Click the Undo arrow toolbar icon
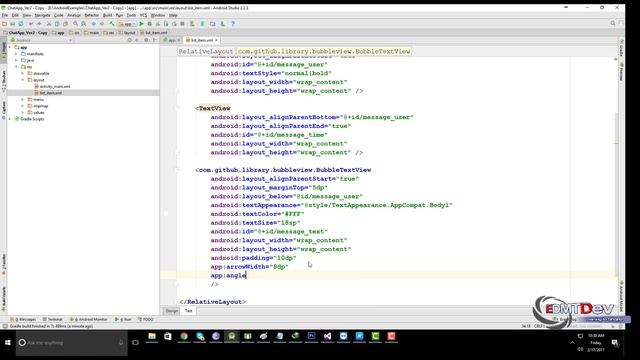This screenshot has height=360, width=640. (31, 24)
